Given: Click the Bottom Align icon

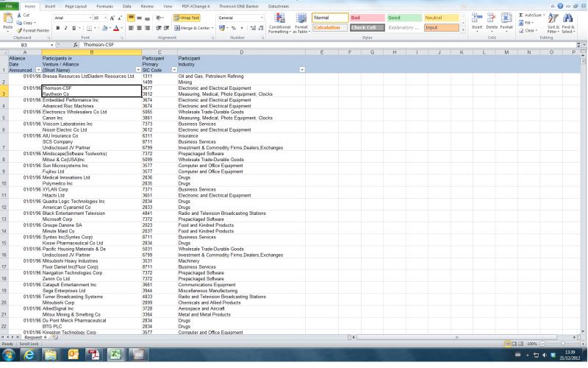Looking at the screenshot, I should point(148,18).
